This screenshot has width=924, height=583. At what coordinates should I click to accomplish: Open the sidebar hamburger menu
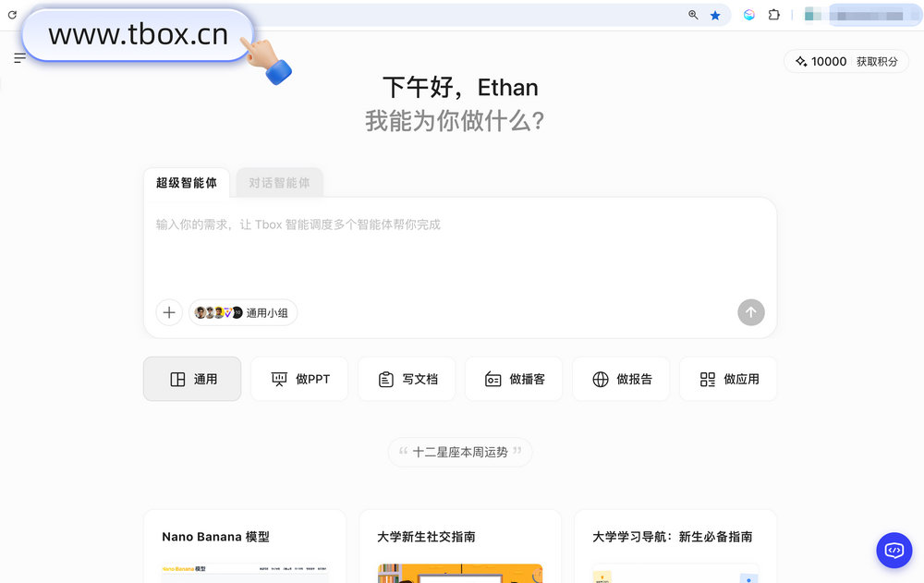coord(19,58)
